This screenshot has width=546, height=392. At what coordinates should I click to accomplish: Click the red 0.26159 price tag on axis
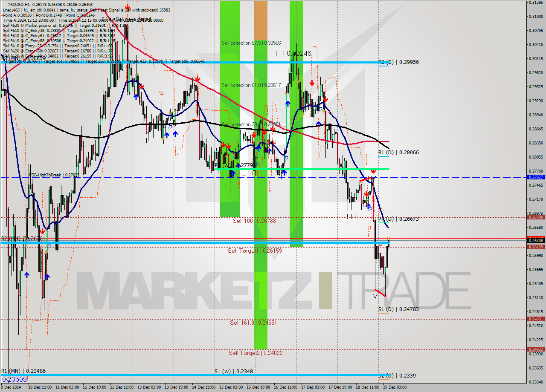tap(536, 247)
